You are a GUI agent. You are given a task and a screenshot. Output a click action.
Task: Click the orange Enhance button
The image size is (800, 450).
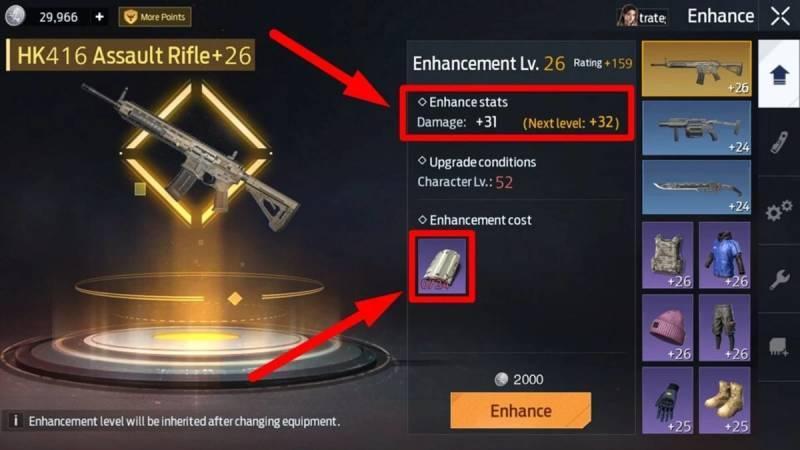pos(520,410)
